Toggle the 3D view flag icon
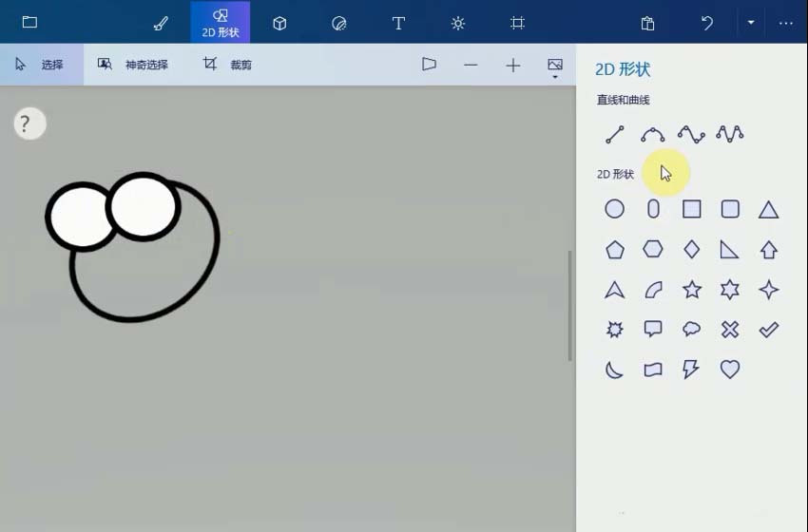Screen dimensions: 808x532 [429, 65]
